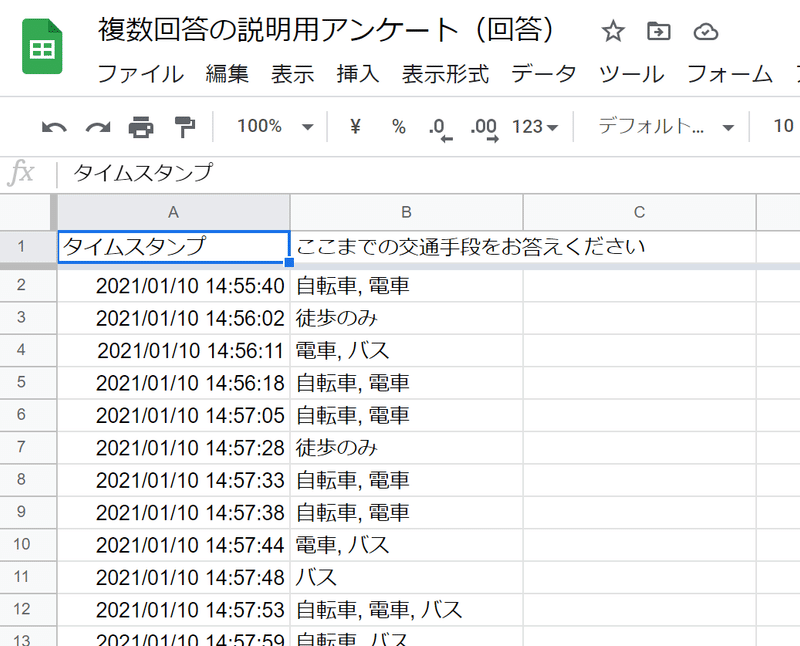Click the document title to rename

point(326,30)
